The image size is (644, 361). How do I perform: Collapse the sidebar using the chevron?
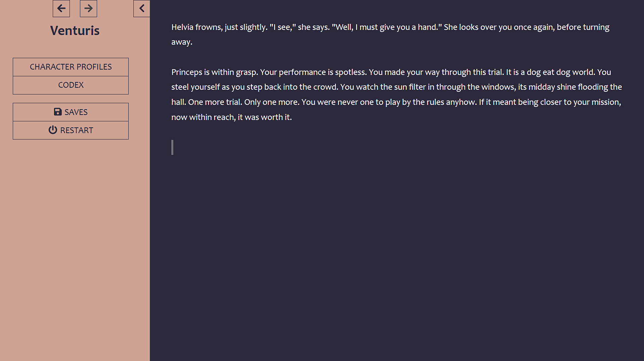142,8
